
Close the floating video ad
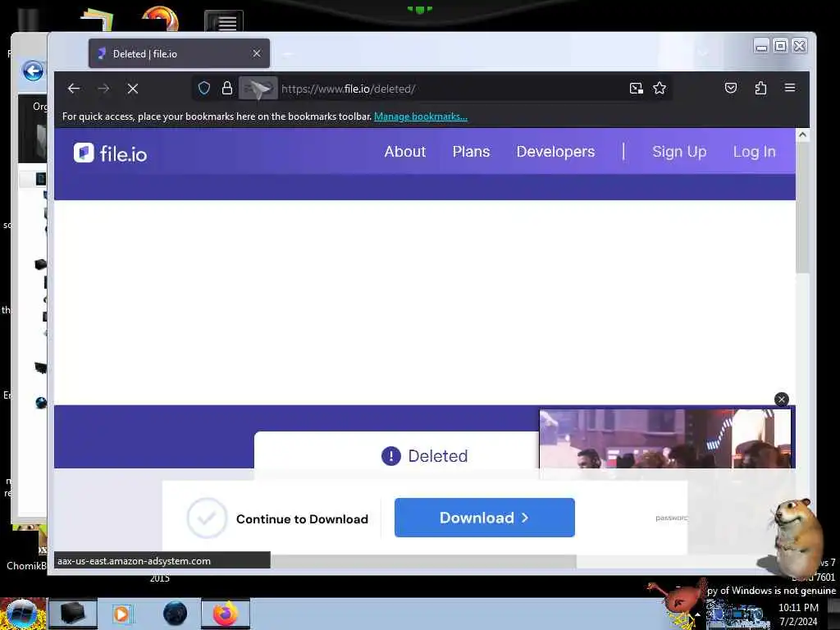click(781, 399)
